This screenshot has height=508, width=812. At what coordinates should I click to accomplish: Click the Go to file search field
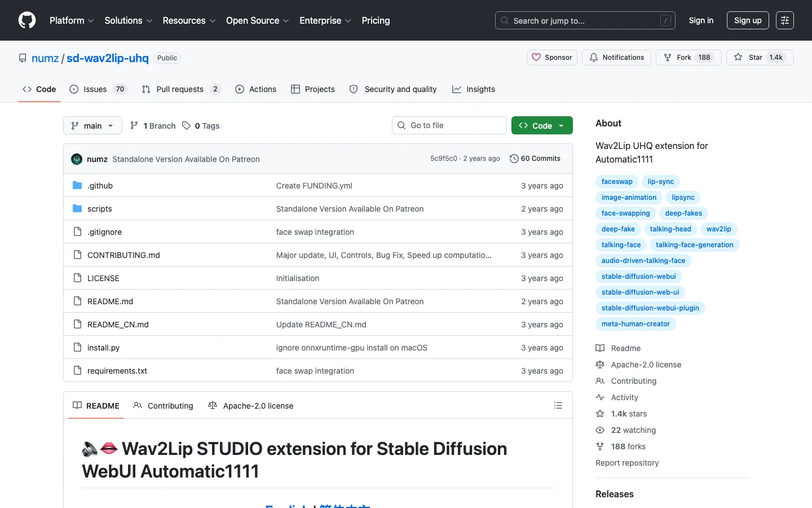tap(449, 125)
